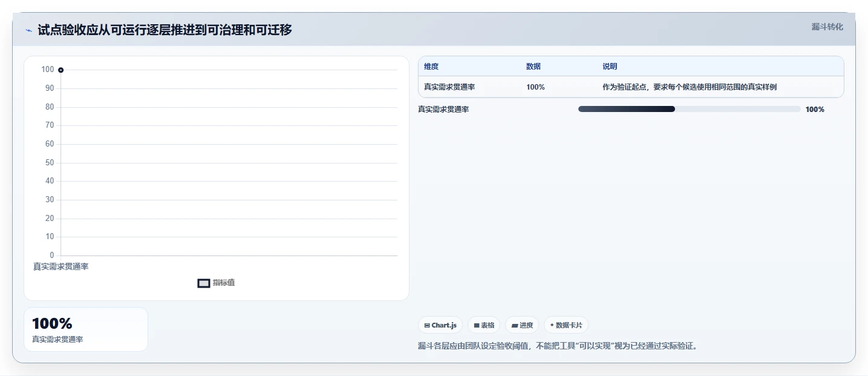The width and height of the screenshot is (868, 376).
Task: Click the 真实需求贯通率 progress label
Action: pyautogui.click(x=443, y=110)
